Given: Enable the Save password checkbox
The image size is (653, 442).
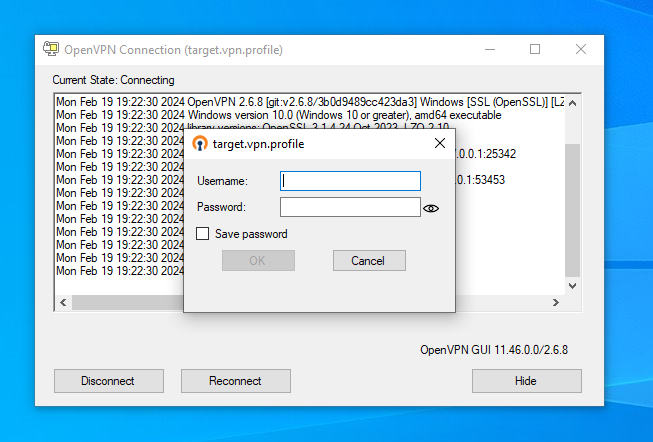Looking at the screenshot, I should (x=202, y=234).
